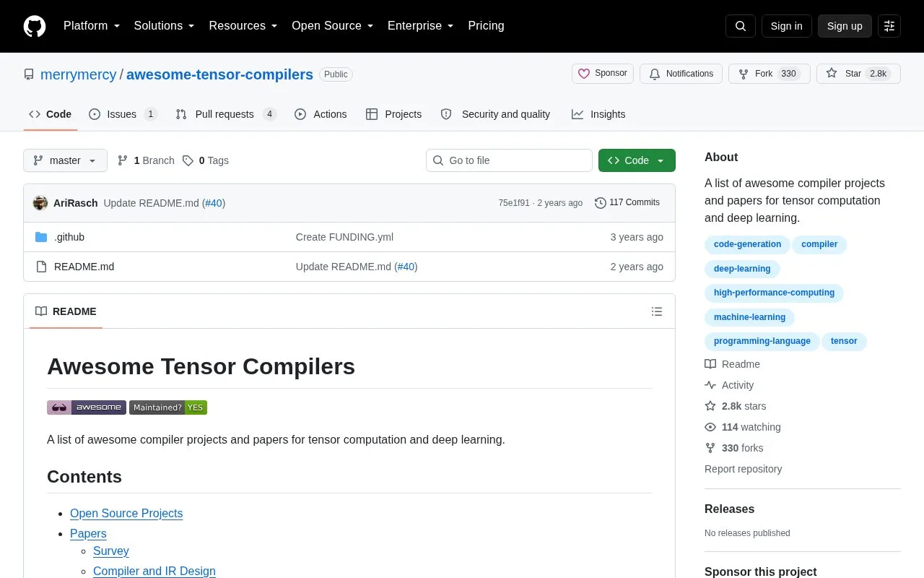Expand the Open Source menu
924x578 pixels.
[333, 26]
